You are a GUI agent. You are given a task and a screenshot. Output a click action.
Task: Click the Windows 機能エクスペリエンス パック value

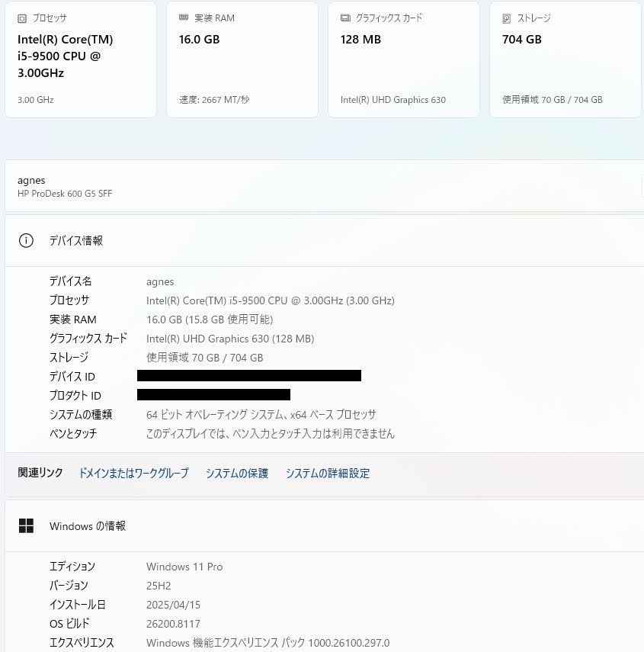coord(268,643)
